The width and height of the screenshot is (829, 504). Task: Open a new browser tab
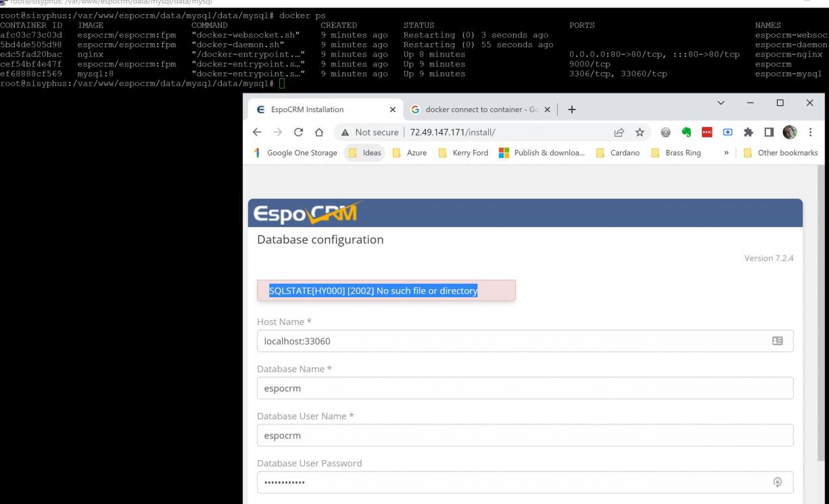571,109
